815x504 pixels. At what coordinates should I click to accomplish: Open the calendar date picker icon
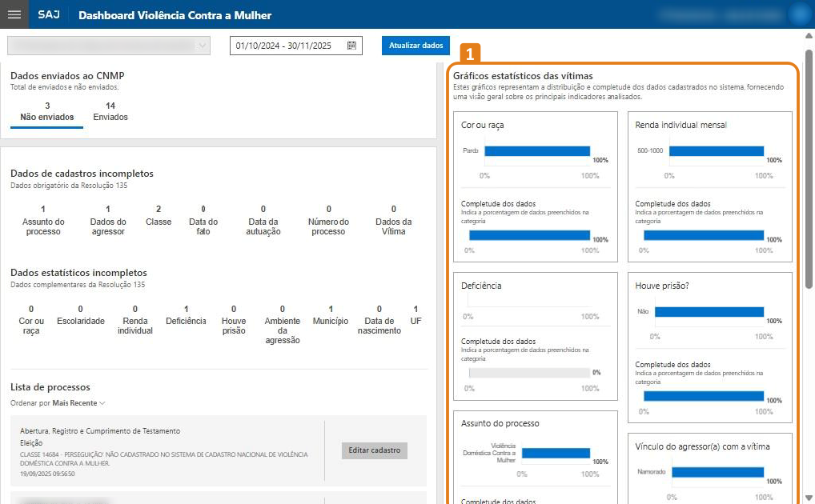(x=351, y=46)
